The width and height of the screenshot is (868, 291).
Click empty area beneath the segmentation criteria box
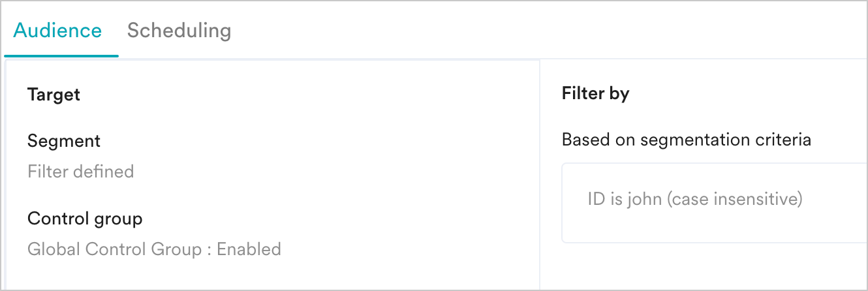coord(711,268)
